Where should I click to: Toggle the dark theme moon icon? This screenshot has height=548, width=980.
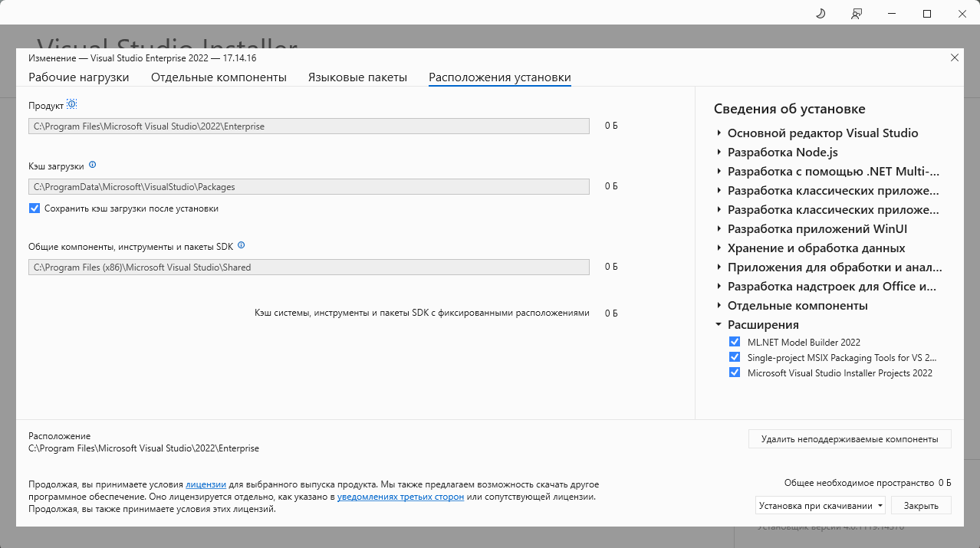click(821, 14)
